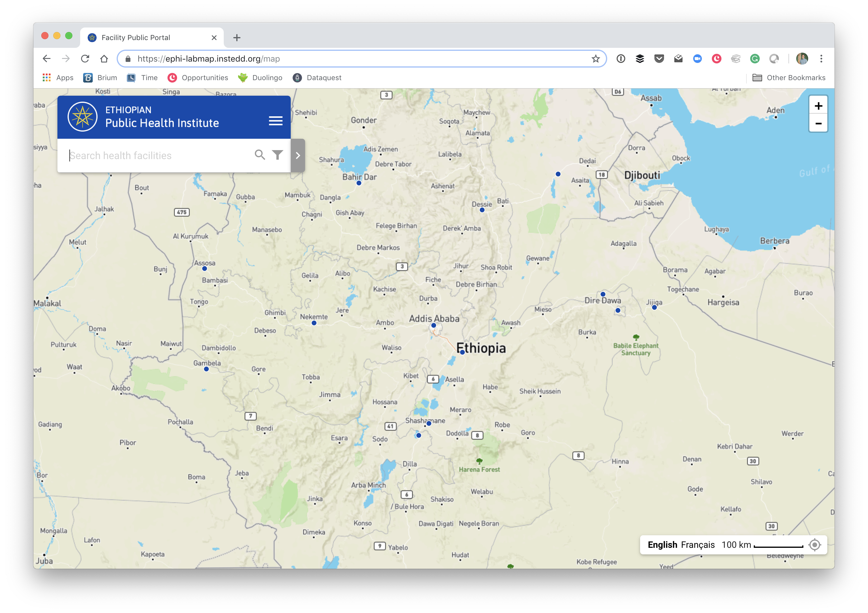Click the Bahir Dar facility marker
The height and width of the screenshot is (613, 868).
(359, 183)
